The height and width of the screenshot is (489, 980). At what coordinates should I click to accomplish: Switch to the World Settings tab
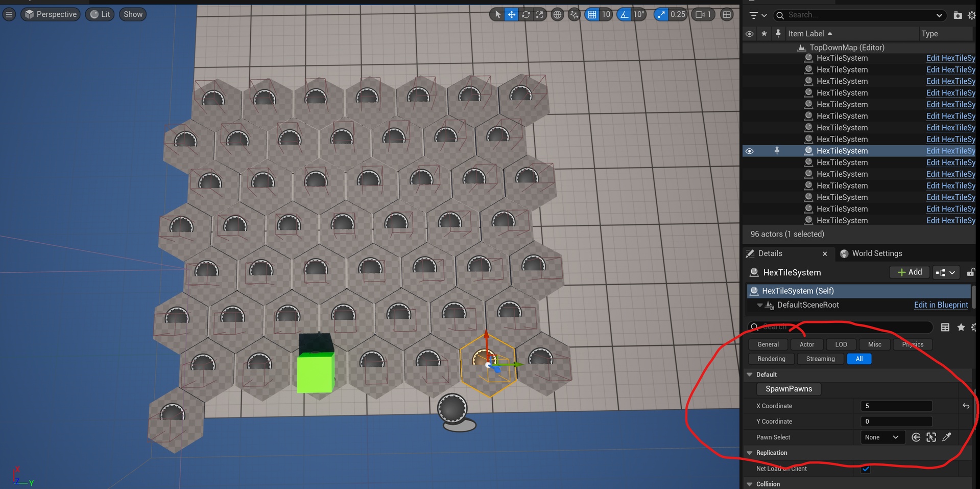click(x=871, y=253)
